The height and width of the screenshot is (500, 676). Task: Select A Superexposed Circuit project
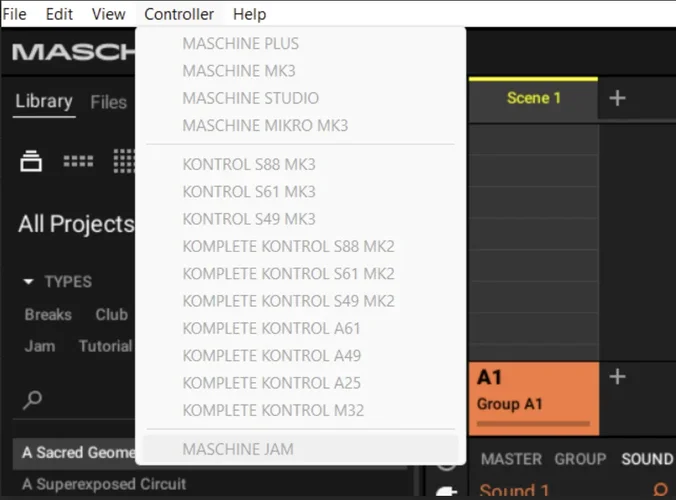(x=104, y=484)
